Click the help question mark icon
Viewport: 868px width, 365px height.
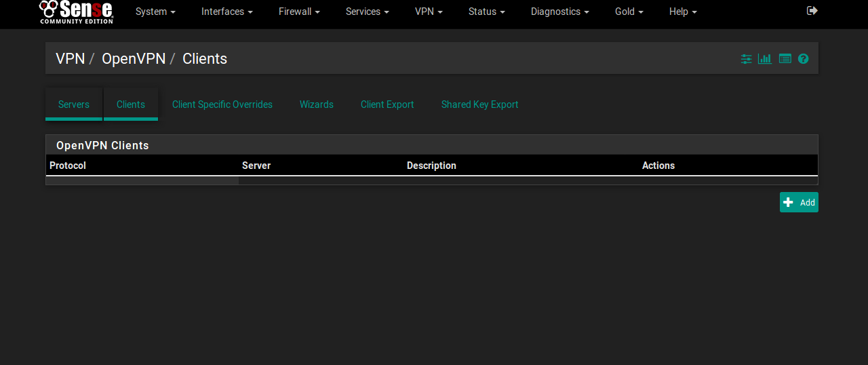pyautogui.click(x=803, y=59)
